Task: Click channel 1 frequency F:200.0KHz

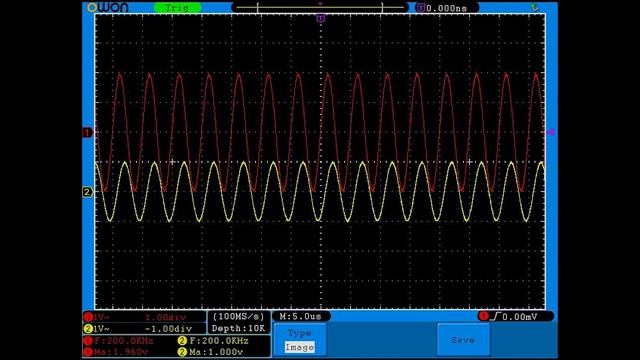Action: pos(124,340)
